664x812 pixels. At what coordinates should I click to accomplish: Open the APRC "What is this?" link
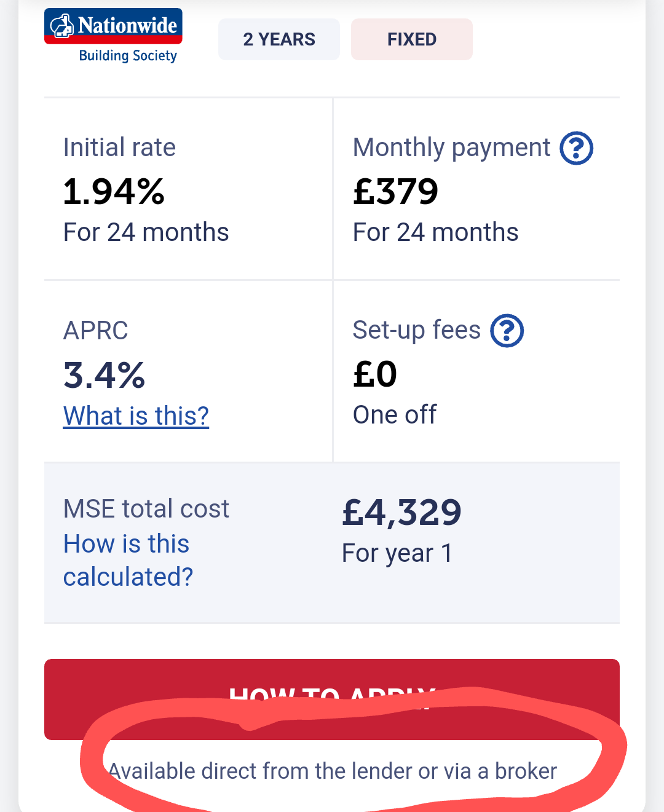(136, 416)
